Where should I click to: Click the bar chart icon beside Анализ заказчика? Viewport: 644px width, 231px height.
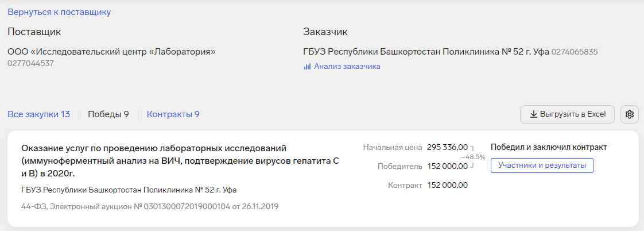coord(307,67)
